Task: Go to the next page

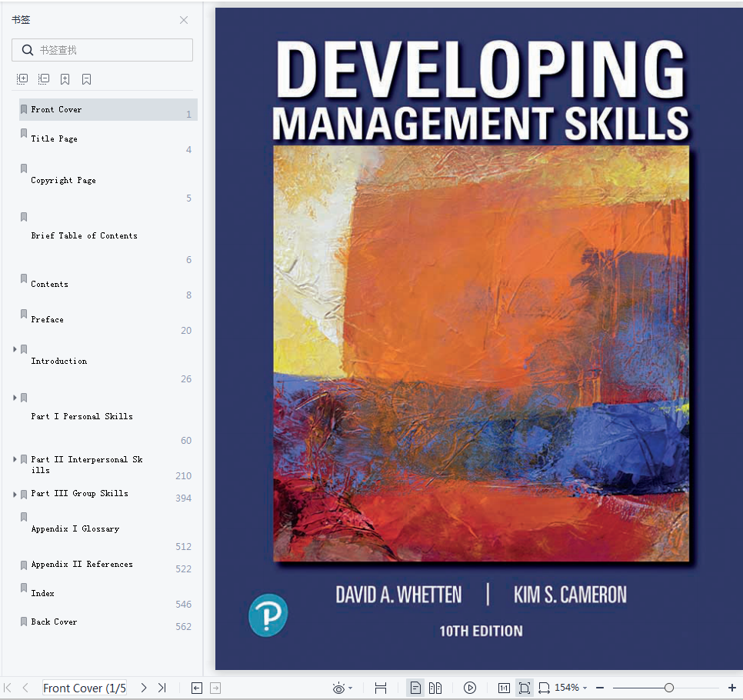Action: coord(144,688)
